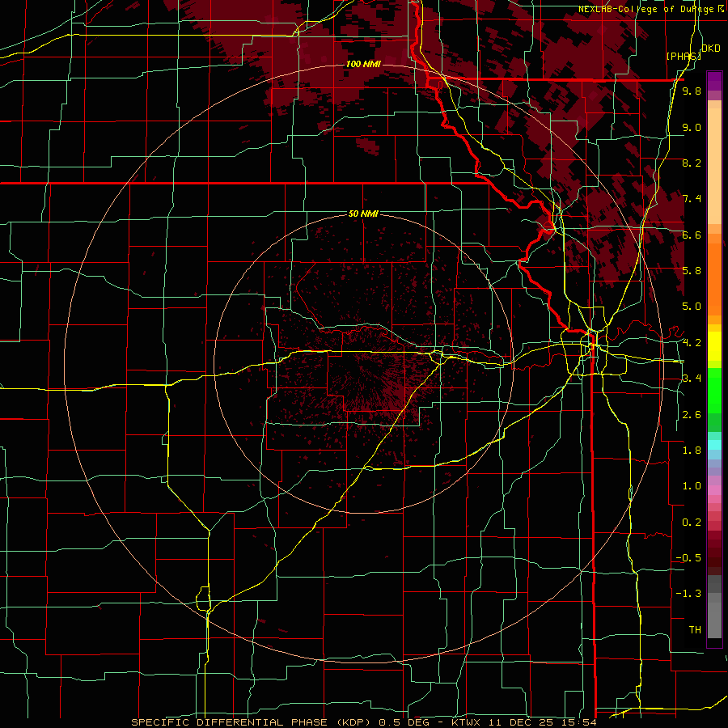Pick the cyan color bar segment beside 1.8
The width and height of the screenshot is (728, 728).
point(714,445)
